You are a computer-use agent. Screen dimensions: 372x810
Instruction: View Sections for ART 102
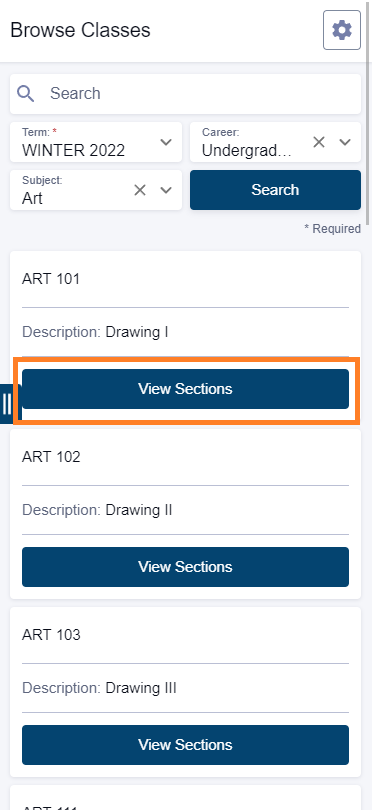(x=185, y=567)
